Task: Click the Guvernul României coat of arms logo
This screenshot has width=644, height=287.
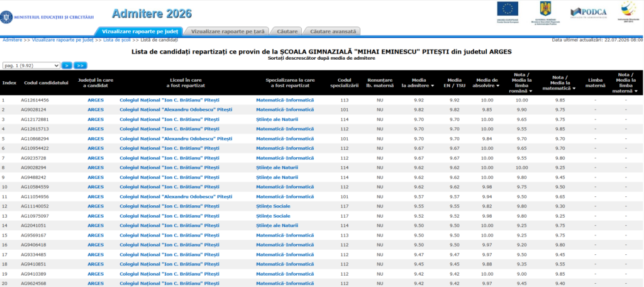Action: (545, 13)
